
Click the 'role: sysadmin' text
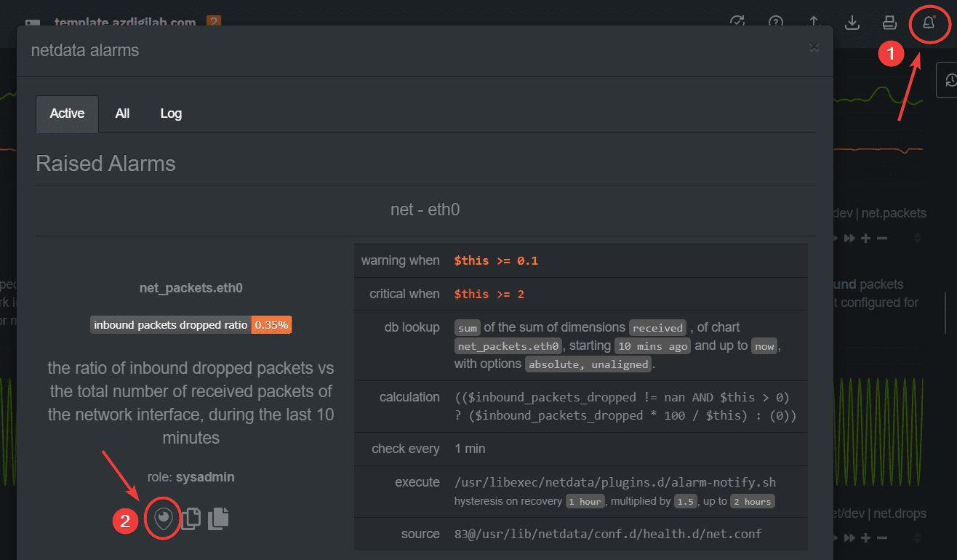click(x=191, y=477)
